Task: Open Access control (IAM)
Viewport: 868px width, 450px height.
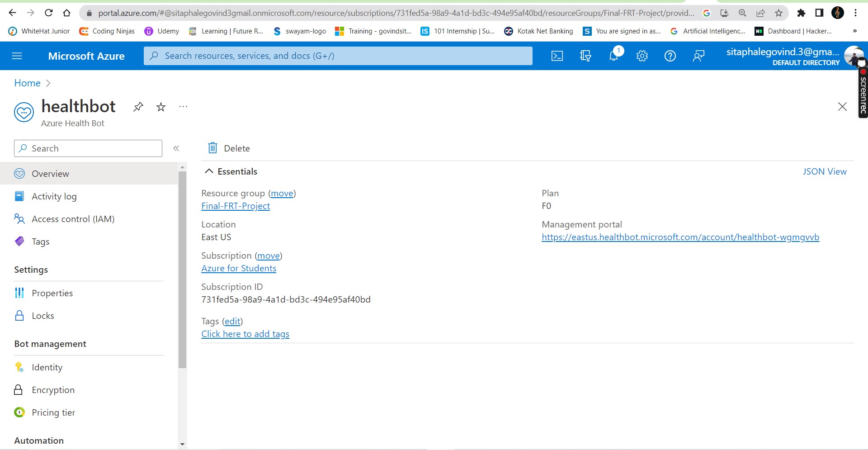Action: [x=73, y=218]
